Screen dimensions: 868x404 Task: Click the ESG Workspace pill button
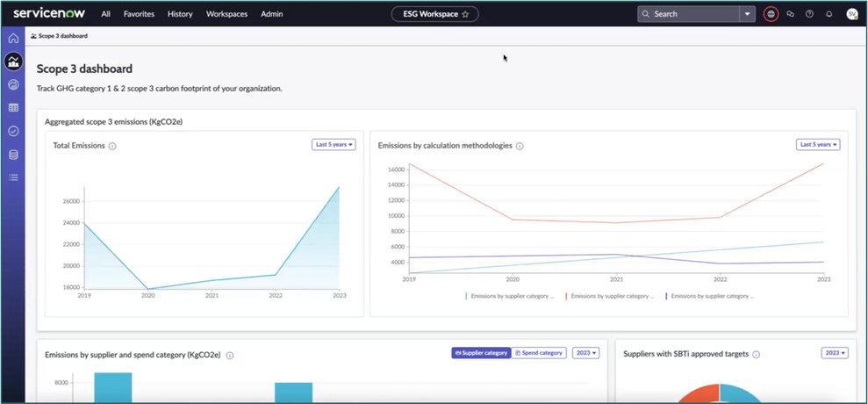[x=435, y=14]
